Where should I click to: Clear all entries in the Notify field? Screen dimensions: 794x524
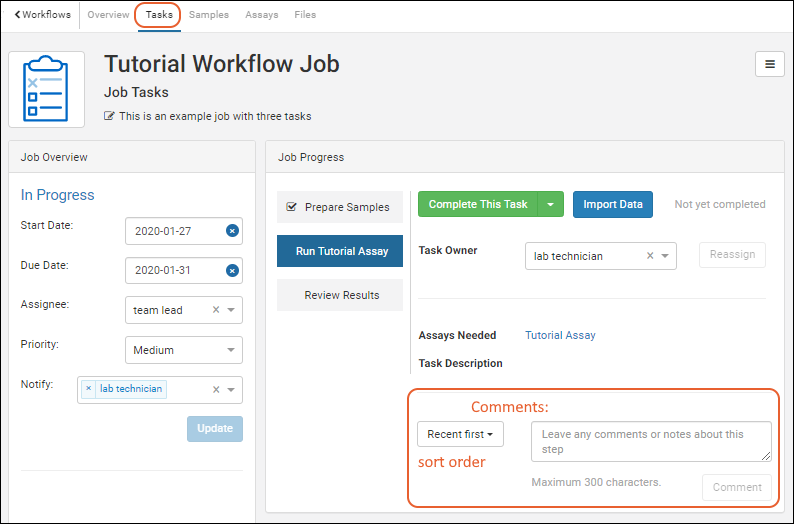pyautogui.click(x=216, y=390)
